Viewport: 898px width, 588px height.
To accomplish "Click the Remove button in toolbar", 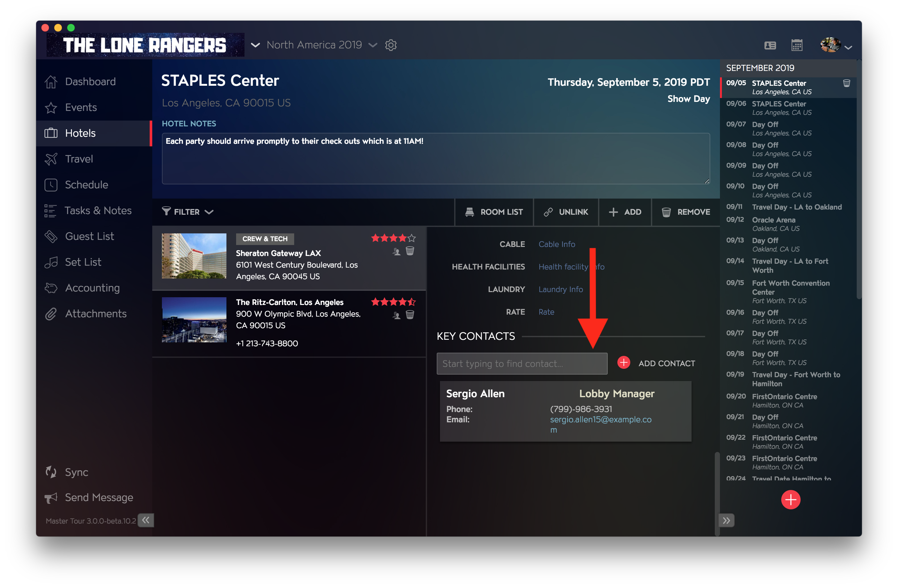I will 686,212.
